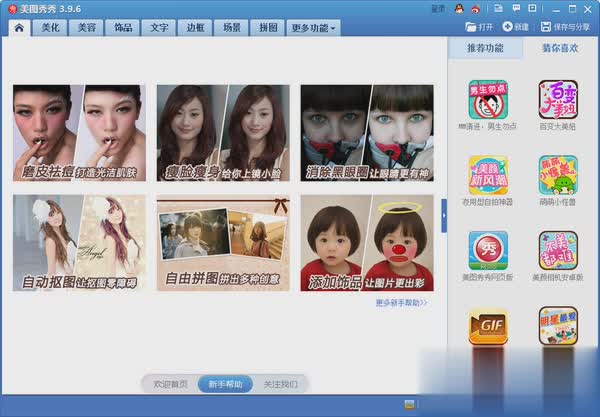Open the 男生勿点 app icon
The width and height of the screenshot is (600, 417).
point(488,100)
